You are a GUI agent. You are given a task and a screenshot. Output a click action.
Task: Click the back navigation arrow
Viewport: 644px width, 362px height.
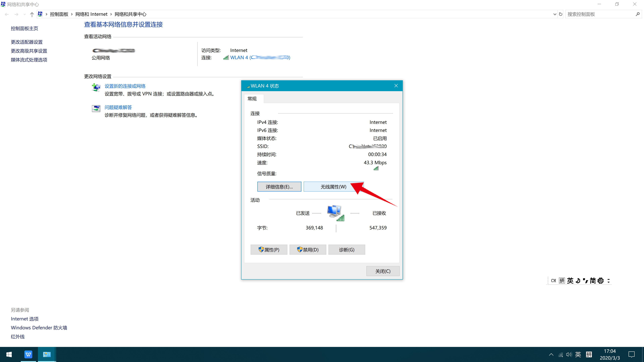7,14
